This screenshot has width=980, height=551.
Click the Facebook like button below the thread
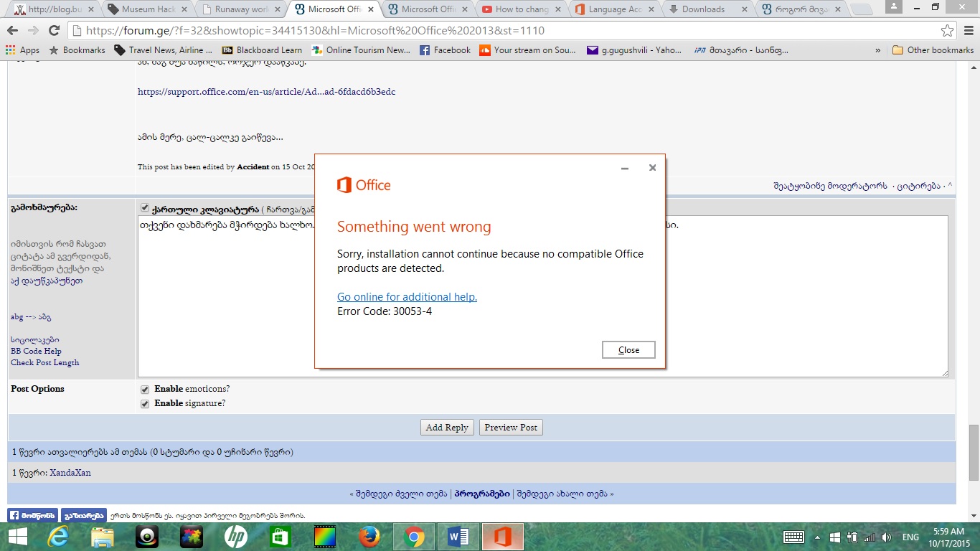point(32,515)
